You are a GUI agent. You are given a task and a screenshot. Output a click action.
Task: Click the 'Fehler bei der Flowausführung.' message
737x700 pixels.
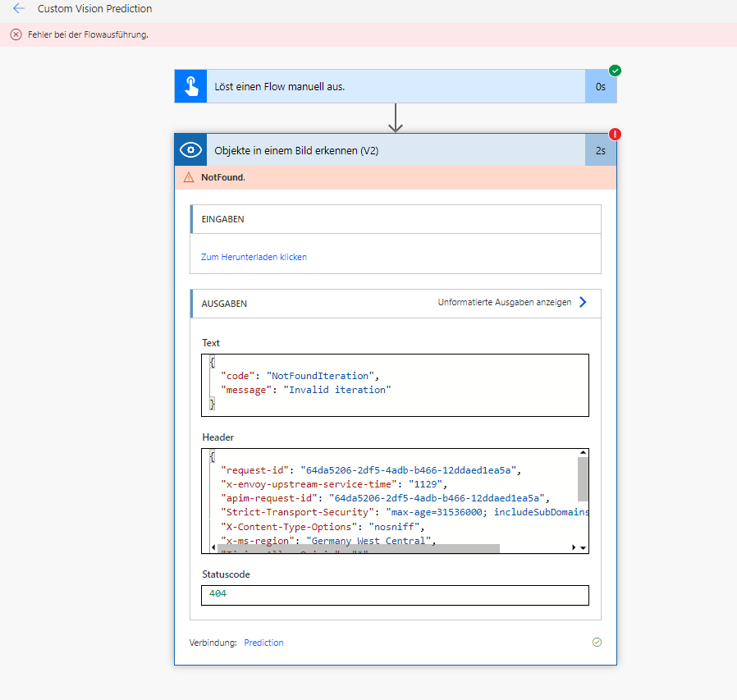88,34
